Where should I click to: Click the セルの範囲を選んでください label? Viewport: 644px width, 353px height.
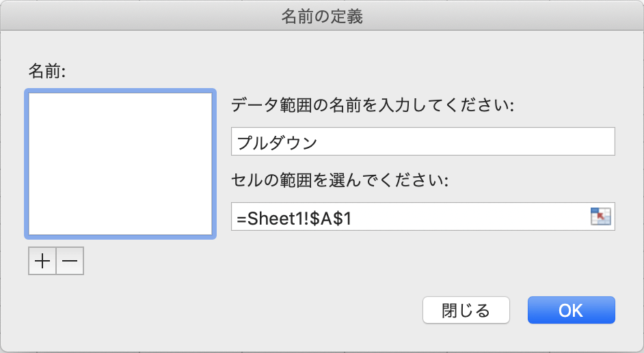(340, 181)
